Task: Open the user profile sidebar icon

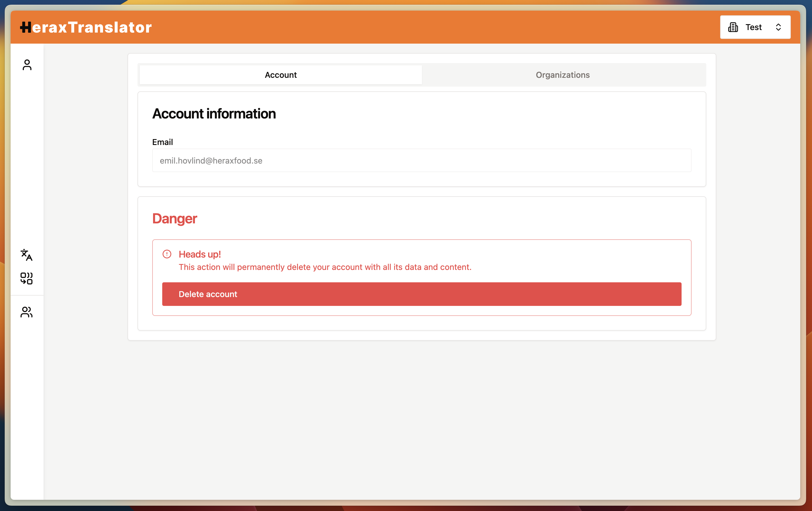Action: 27,65
